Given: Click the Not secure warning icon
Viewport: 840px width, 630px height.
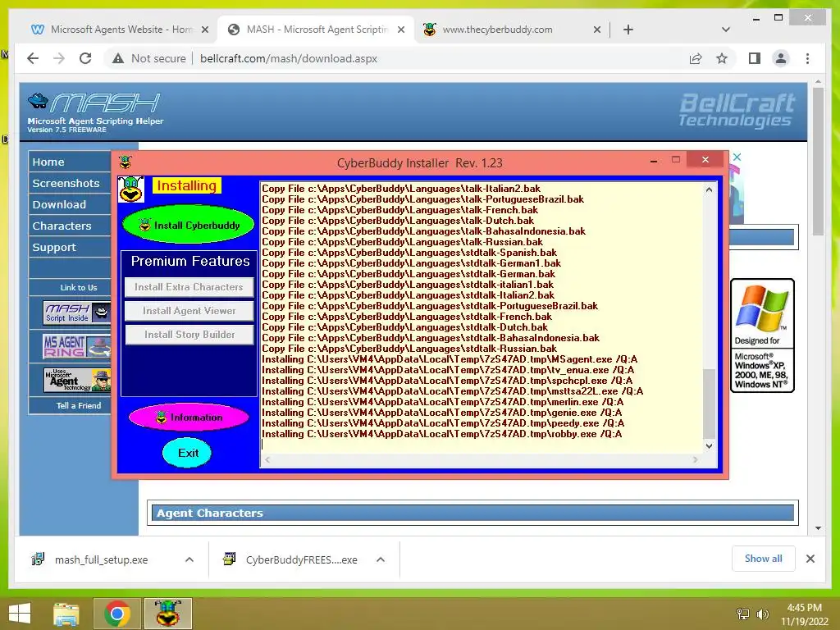Looking at the screenshot, I should click(118, 58).
